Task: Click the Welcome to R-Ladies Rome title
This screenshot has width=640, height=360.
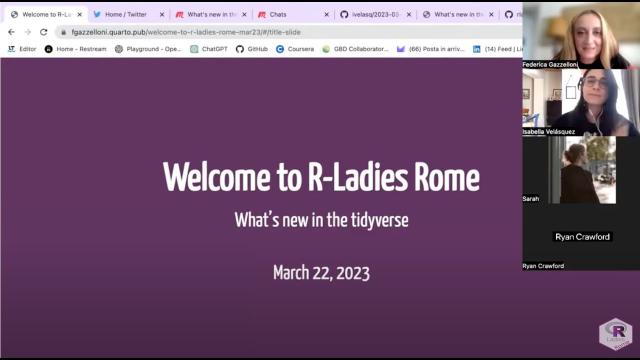Action: (x=321, y=177)
